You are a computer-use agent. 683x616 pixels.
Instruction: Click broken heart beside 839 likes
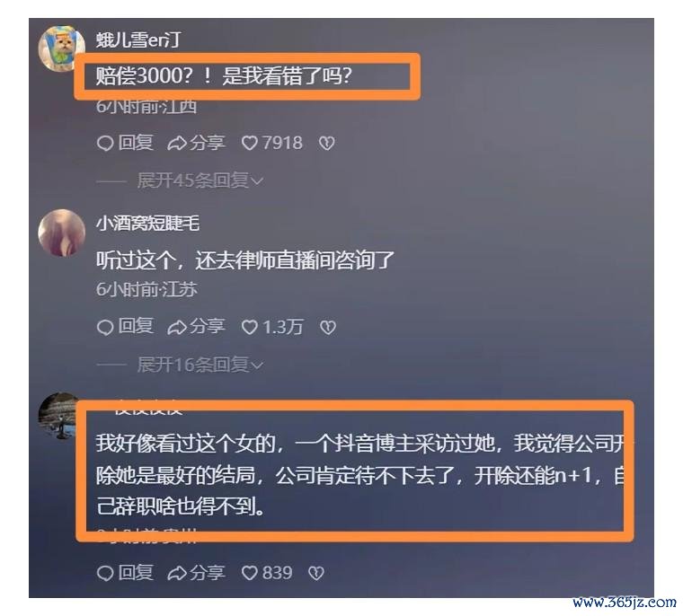pos(316,573)
